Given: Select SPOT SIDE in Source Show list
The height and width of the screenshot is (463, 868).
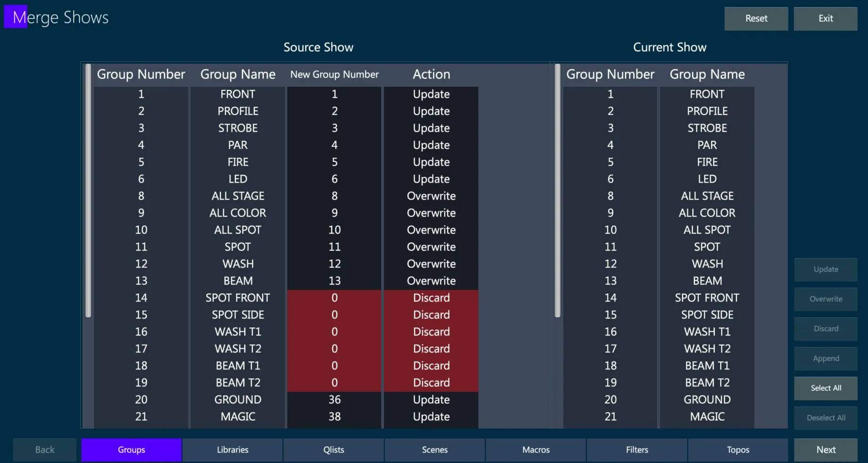Looking at the screenshot, I should [x=238, y=315].
